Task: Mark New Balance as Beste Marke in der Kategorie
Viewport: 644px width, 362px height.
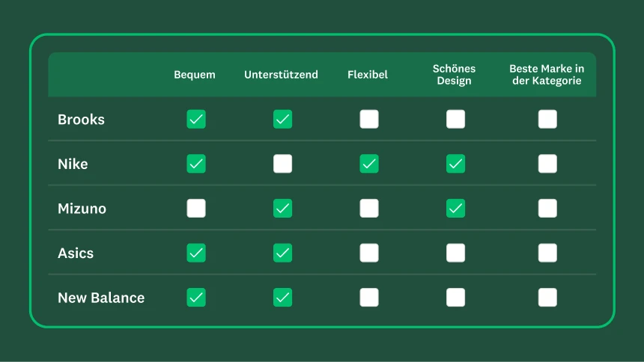Action: click(x=547, y=298)
